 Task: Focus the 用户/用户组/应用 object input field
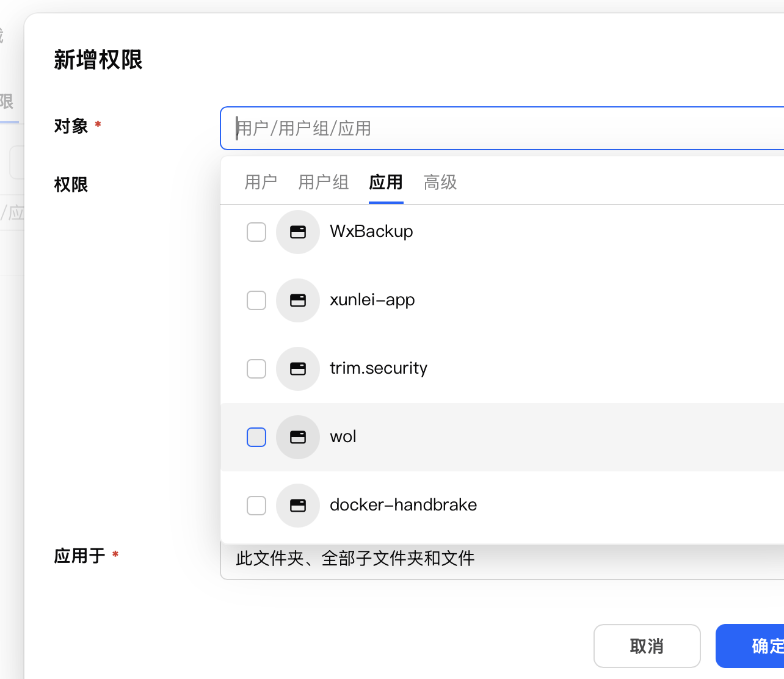coord(502,128)
